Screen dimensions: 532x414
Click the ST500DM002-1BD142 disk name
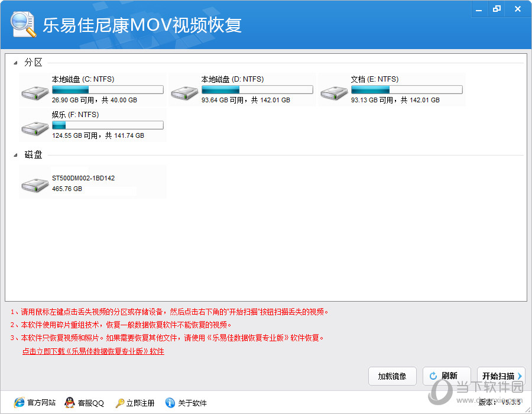pyautogui.click(x=83, y=178)
